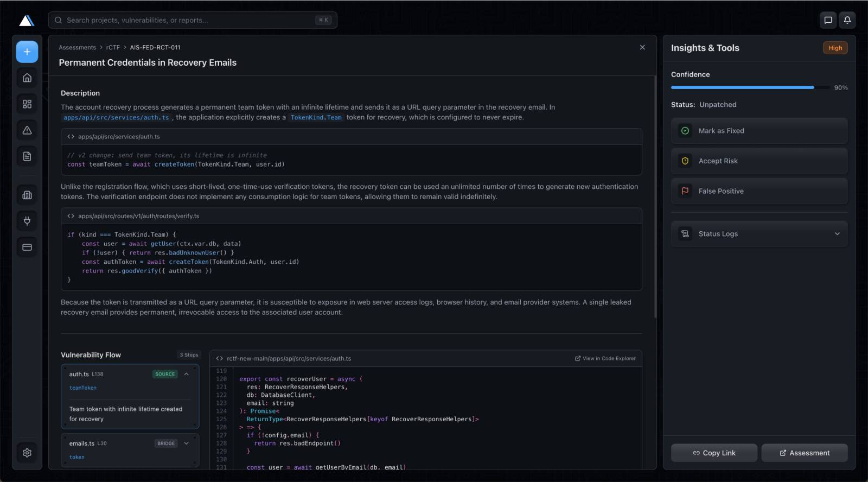Viewport: 868px width, 482px height.
Task: Click the red flag False Positive icon
Action: pyautogui.click(x=685, y=191)
